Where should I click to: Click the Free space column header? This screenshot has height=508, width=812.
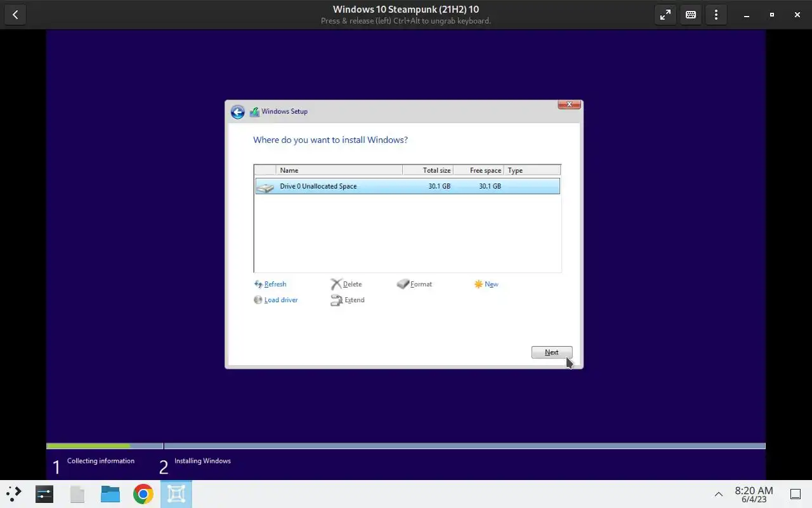[x=479, y=170]
